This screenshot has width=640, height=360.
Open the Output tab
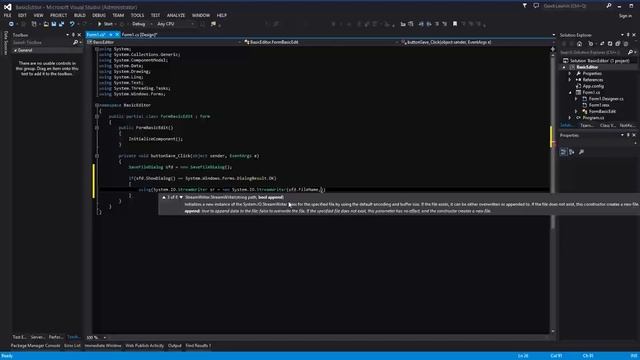[174, 346]
